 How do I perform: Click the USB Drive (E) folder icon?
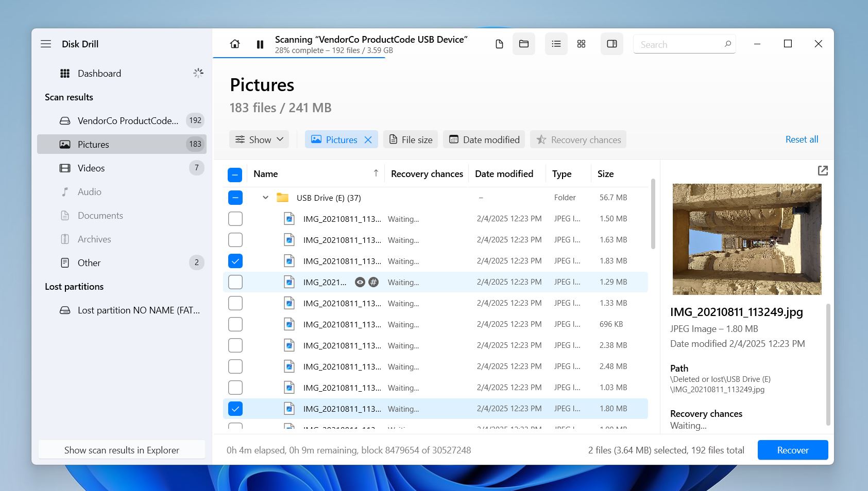282,197
